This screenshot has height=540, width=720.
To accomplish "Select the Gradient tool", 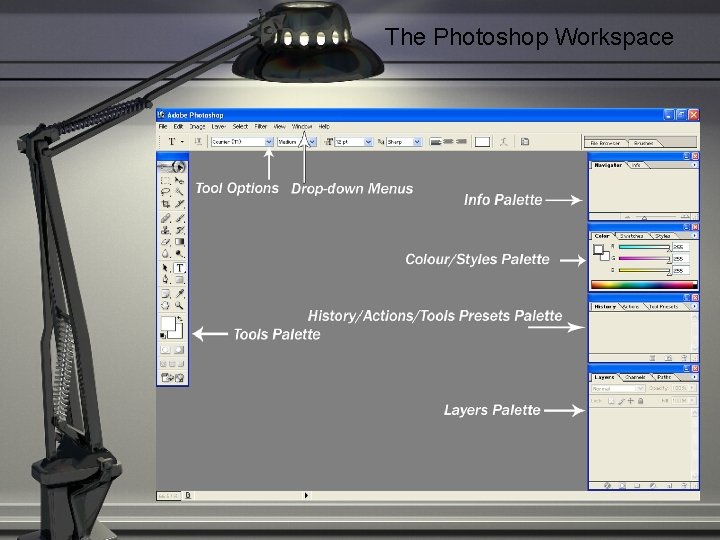I will click(x=179, y=242).
